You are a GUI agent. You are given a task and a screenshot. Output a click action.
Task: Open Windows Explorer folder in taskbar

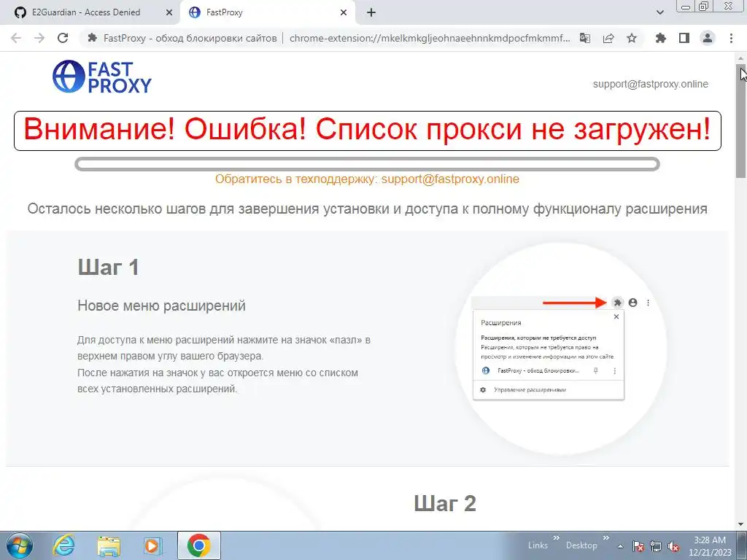[109, 545]
